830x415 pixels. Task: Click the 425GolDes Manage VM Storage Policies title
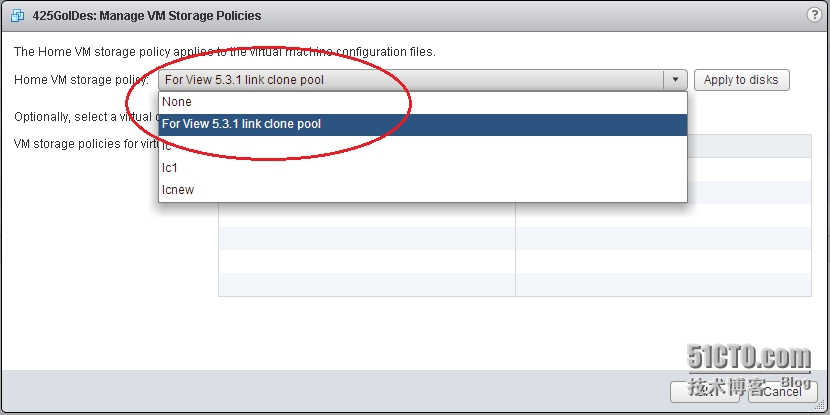147,16
